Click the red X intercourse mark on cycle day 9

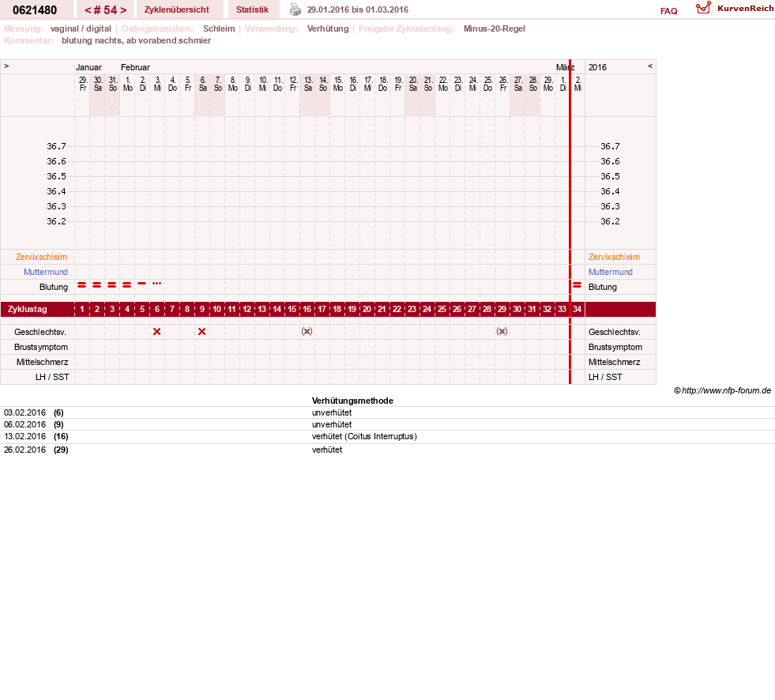201,332
